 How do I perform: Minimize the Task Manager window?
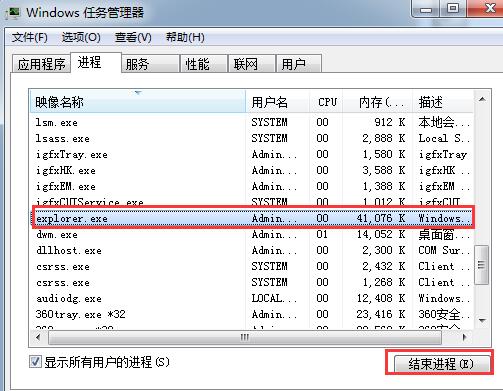tap(426, 8)
